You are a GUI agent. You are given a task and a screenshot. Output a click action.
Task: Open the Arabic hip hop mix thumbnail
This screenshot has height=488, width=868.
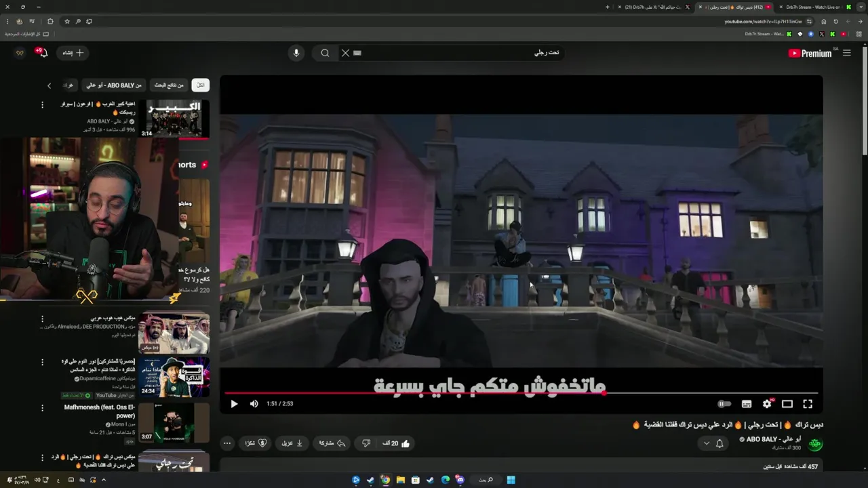[174, 333]
